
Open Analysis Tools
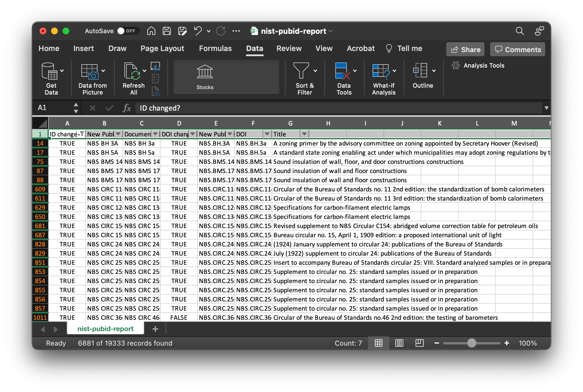pyautogui.click(x=478, y=66)
